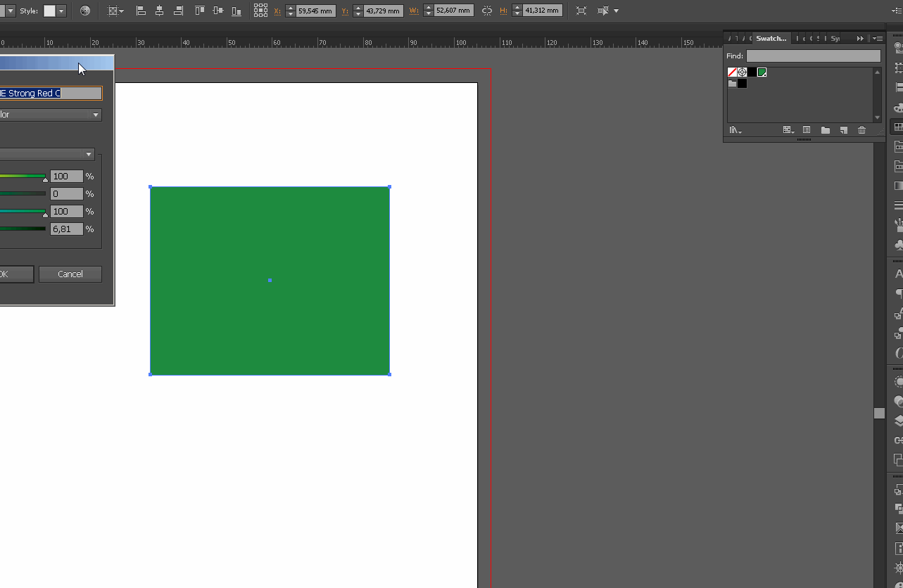Click the Find field in Swatches
This screenshot has width=903, height=588.
[x=813, y=56]
